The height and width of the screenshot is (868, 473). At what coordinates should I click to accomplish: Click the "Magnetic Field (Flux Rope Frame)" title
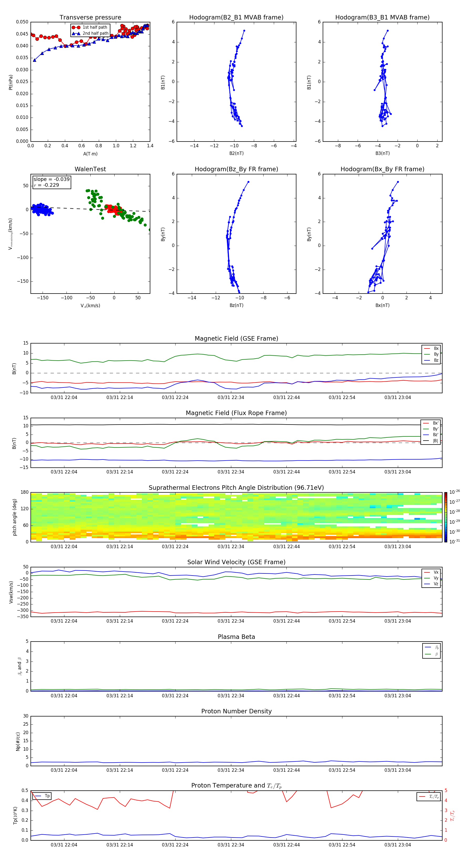(236, 413)
